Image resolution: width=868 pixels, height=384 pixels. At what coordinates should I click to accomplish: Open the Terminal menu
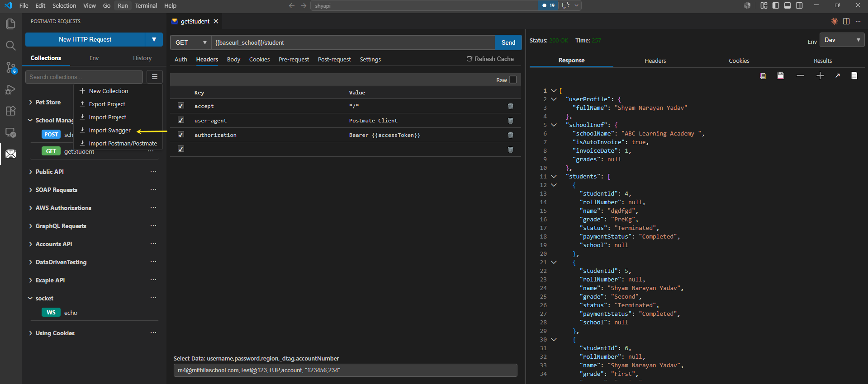pyautogui.click(x=146, y=5)
